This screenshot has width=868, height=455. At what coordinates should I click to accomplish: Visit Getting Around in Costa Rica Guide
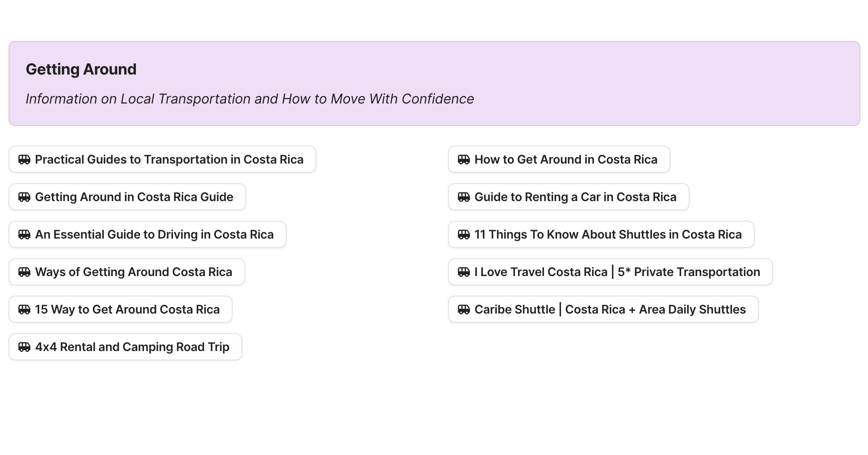click(x=134, y=197)
